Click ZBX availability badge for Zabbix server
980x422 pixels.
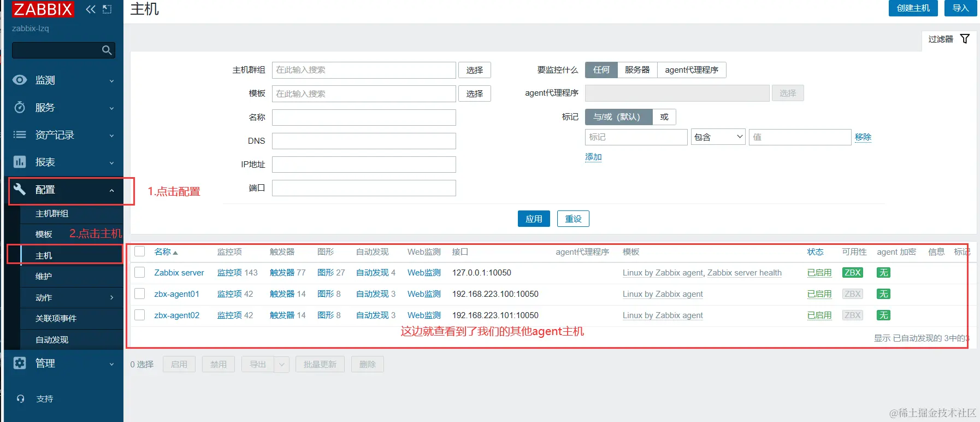point(853,273)
